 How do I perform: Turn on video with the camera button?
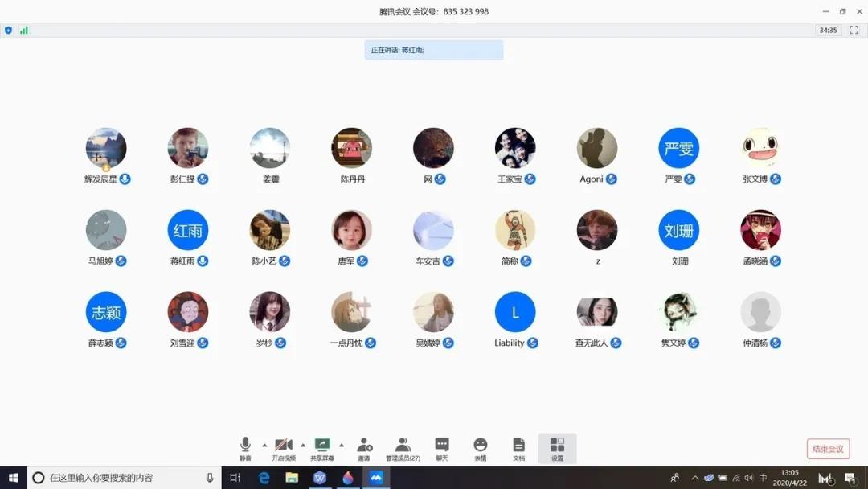(284, 445)
